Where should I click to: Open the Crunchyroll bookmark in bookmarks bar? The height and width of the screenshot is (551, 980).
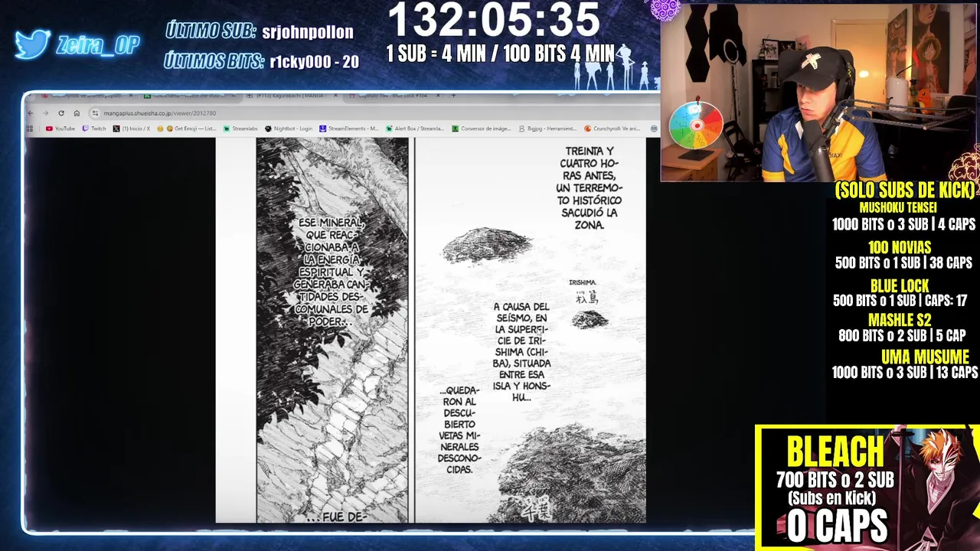[612, 129]
